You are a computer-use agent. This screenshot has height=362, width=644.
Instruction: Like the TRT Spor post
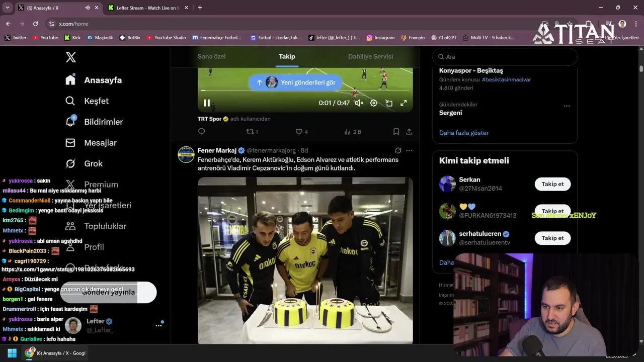[x=301, y=132]
